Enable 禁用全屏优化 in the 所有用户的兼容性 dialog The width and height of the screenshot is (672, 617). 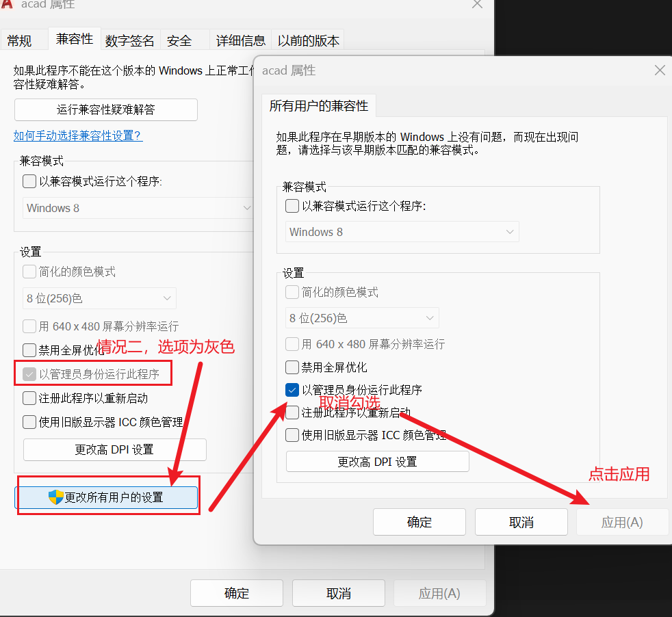tap(292, 367)
